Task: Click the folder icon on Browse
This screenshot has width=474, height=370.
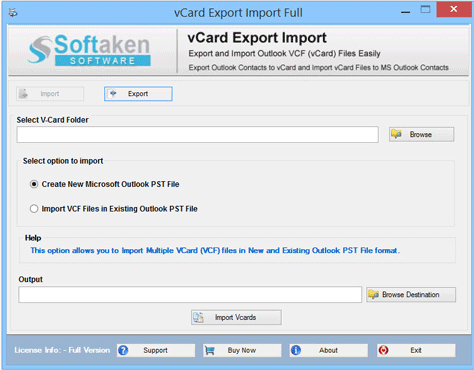Action: point(396,134)
